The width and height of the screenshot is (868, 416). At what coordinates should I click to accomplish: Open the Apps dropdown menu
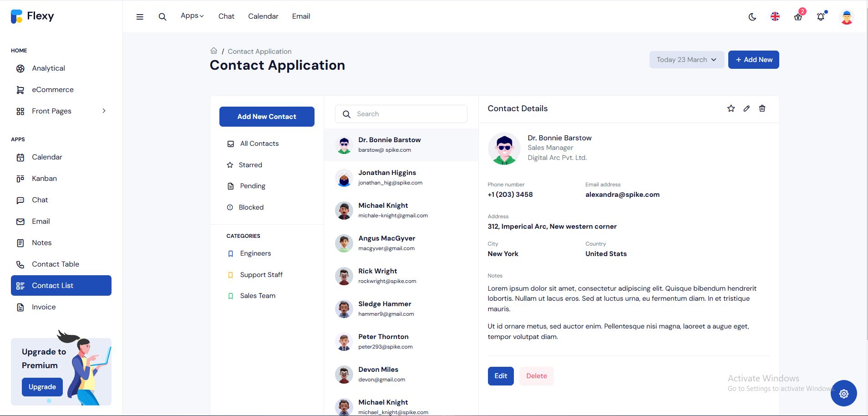(x=192, y=16)
